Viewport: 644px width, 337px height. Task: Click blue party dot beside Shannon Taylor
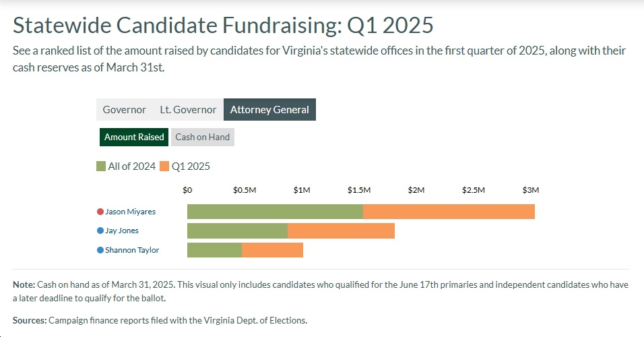click(100, 250)
